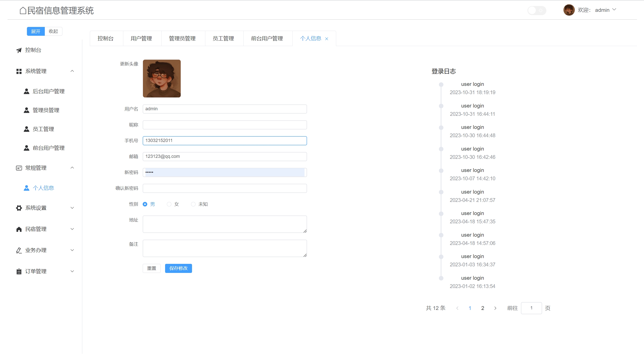Image resolution: width=644 pixels, height=356 pixels.
Task: Click the house icon next to 民宿管理
Action: [x=19, y=229]
